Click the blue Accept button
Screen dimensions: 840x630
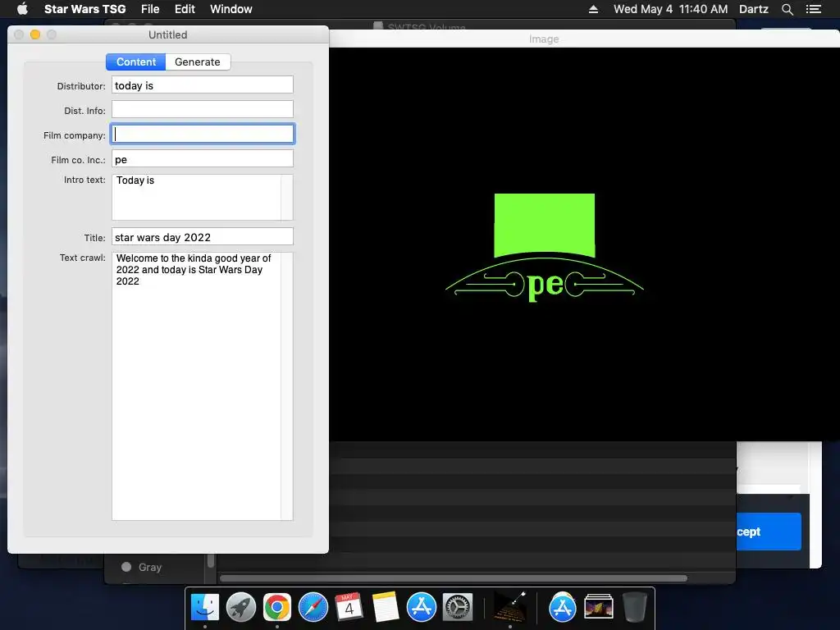[769, 532]
